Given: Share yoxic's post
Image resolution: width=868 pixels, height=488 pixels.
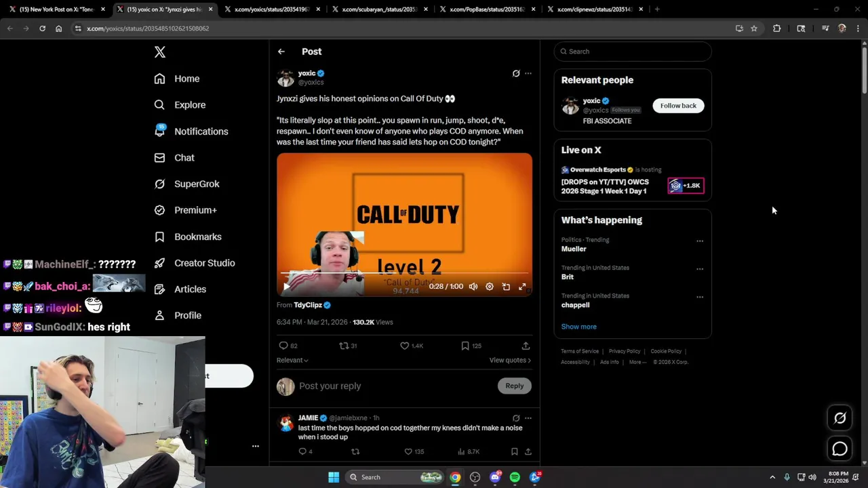Looking at the screenshot, I should pos(526,346).
